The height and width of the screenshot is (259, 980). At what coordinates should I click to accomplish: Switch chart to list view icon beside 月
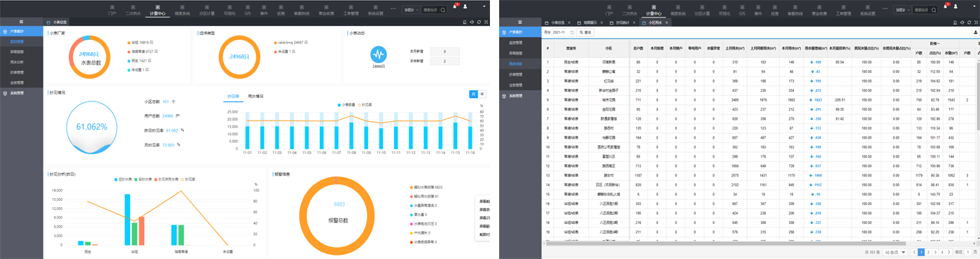(481, 94)
